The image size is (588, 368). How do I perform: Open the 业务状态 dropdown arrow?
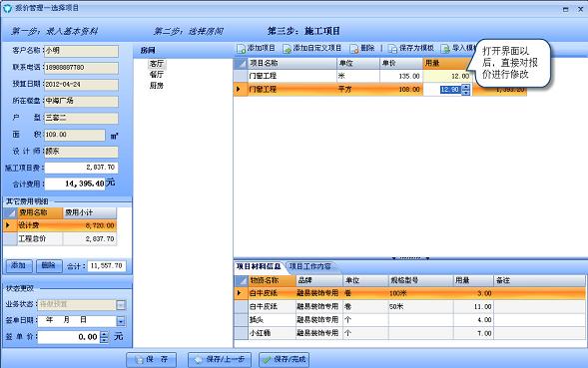(x=121, y=305)
